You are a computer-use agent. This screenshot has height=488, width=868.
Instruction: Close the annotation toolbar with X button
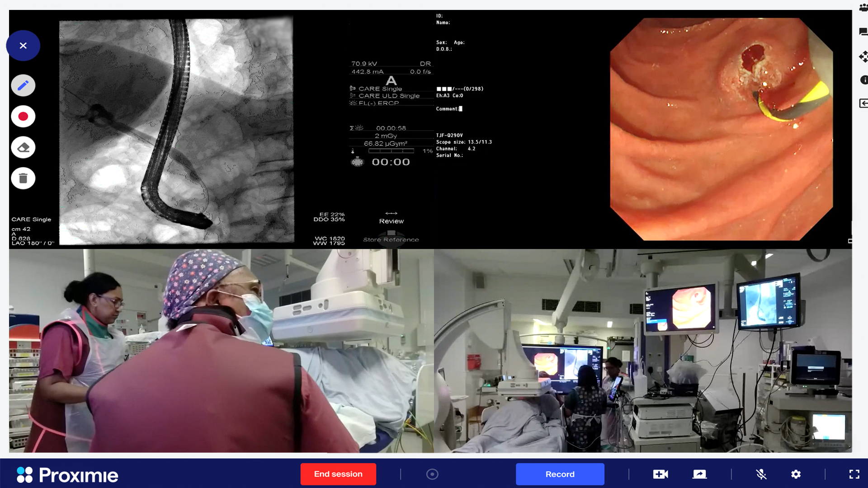click(23, 46)
